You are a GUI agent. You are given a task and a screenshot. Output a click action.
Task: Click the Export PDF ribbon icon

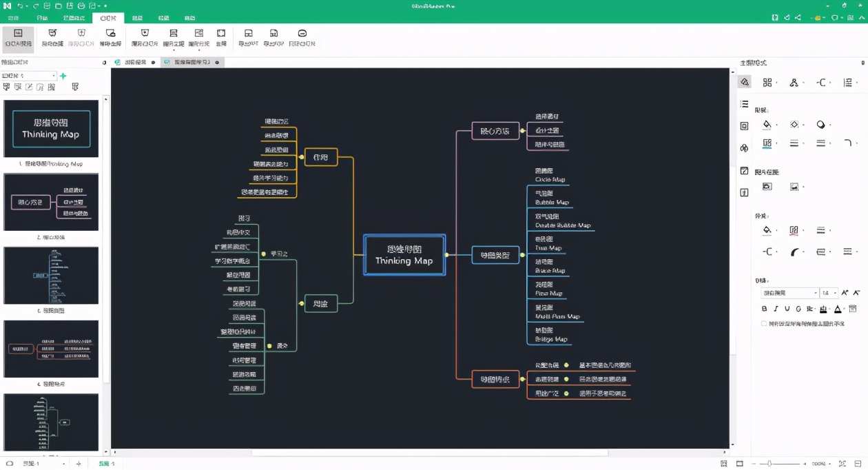(x=273, y=37)
